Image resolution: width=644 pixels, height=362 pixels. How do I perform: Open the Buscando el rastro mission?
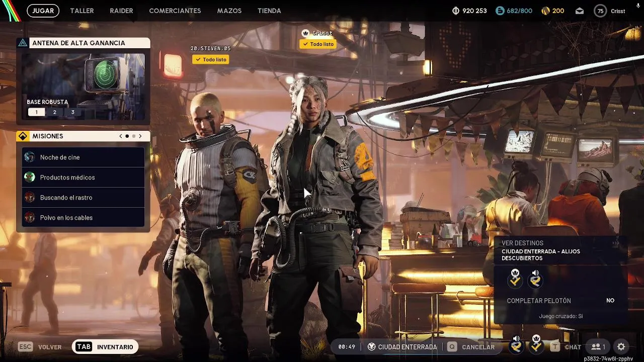tap(84, 198)
